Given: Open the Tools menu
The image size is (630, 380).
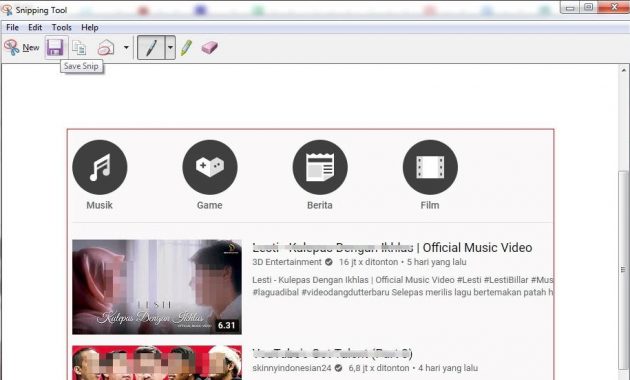Looking at the screenshot, I should [x=61, y=27].
